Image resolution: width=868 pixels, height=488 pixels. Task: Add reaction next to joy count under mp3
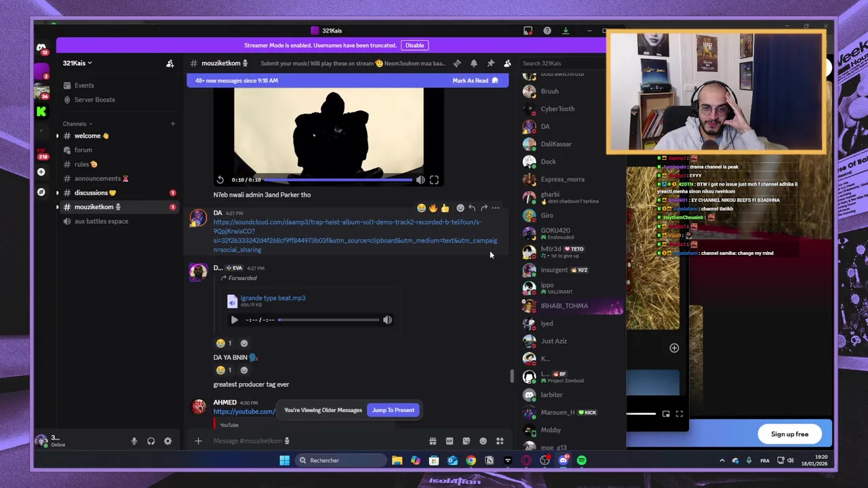tap(244, 343)
